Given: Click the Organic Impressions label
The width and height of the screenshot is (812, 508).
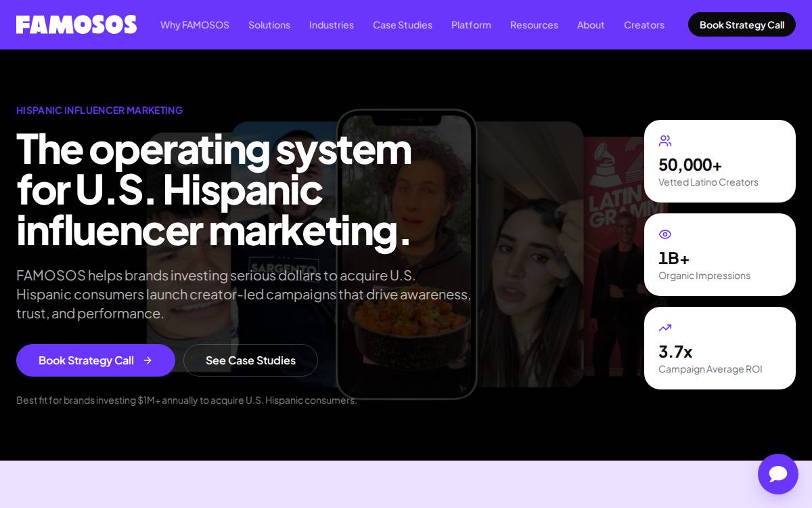Looking at the screenshot, I should [704, 276].
